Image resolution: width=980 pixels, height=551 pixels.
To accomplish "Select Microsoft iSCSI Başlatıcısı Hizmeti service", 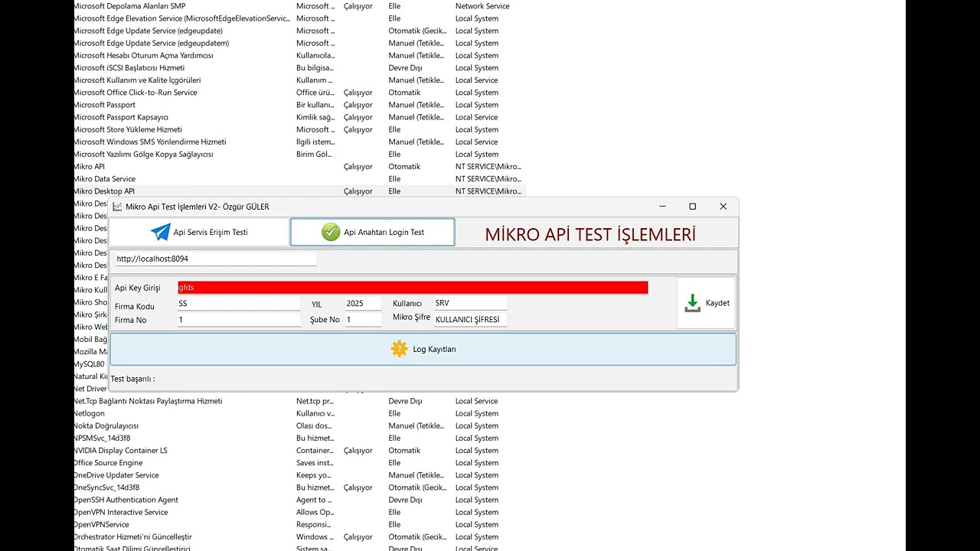I will click(299, 67).
